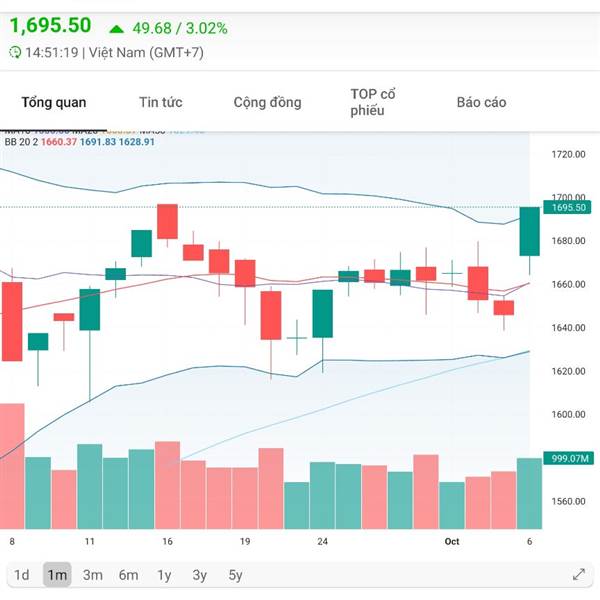The image size is (600, 600).
Task: Choose the 1m time range
Action: 57,574
